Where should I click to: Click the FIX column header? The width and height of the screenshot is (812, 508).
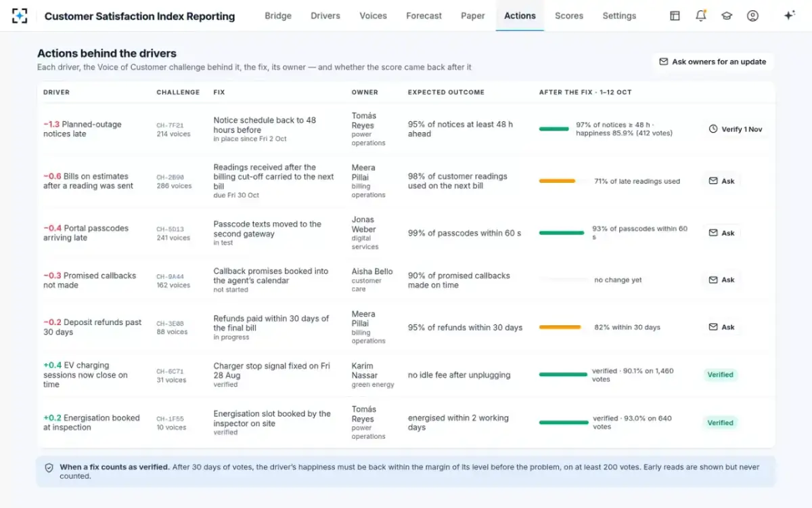tap(219, 92)
